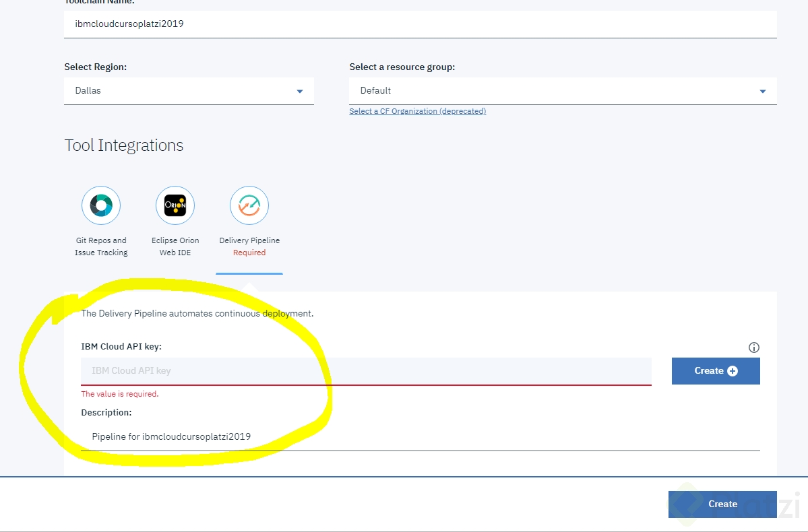Click the 'The value is required.' error text
808x532 pixels.
point(119,394)
